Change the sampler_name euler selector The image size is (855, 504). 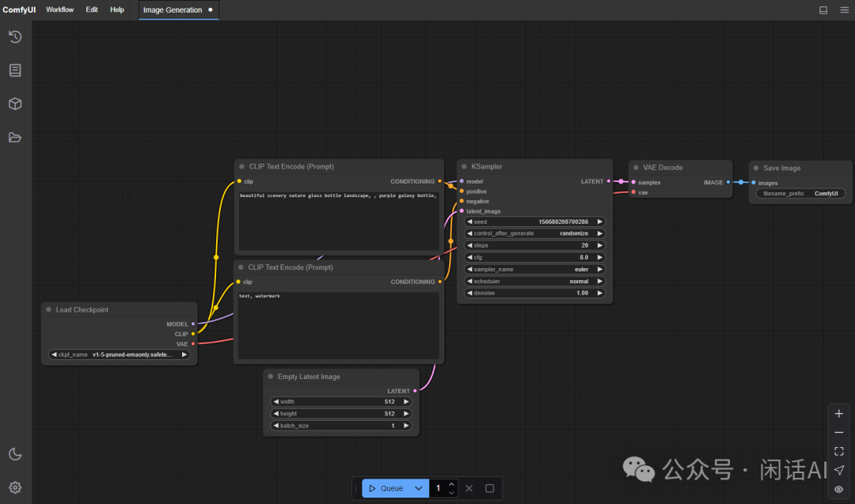pos(535,269)
